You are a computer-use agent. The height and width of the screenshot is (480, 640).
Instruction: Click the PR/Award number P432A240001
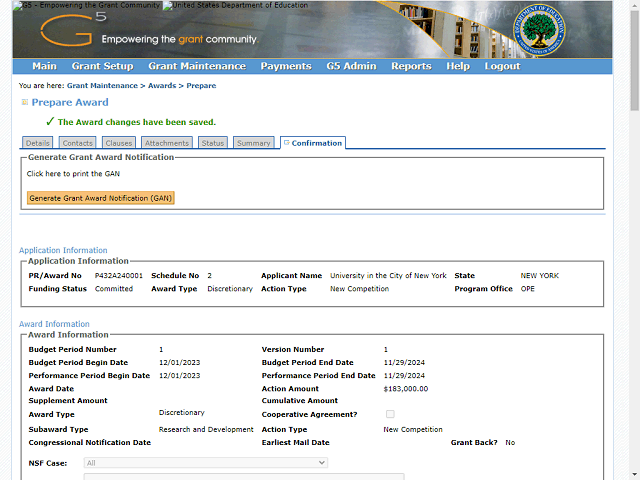pyautogui.click(x=119, y=276)
